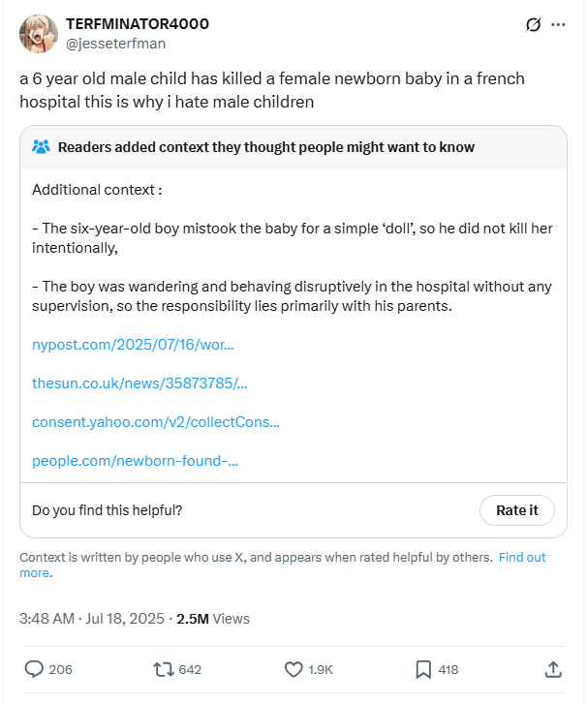
Task: Open the thesun.co.uk news link
Action: 139,383
